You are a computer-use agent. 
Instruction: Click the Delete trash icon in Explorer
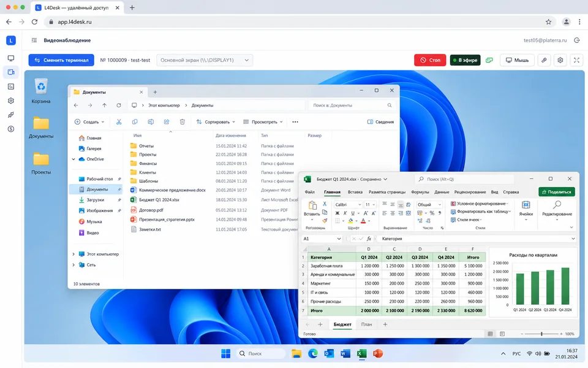[183, 121]
